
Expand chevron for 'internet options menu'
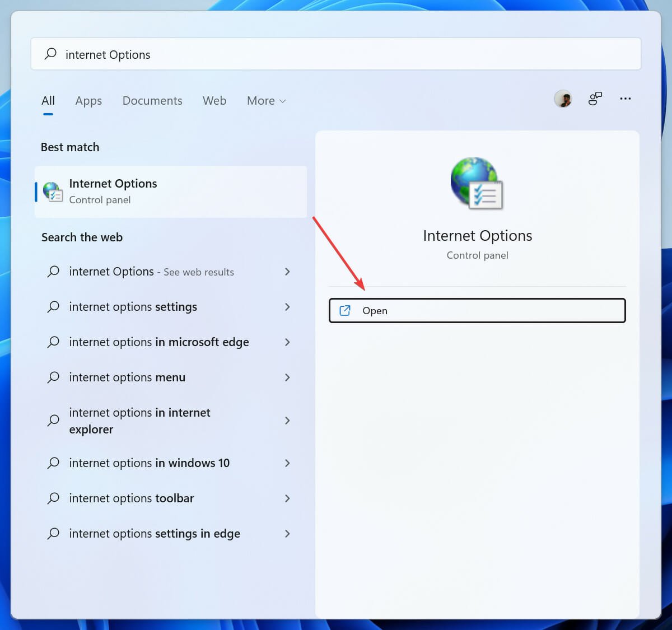(x=287, y=377)
